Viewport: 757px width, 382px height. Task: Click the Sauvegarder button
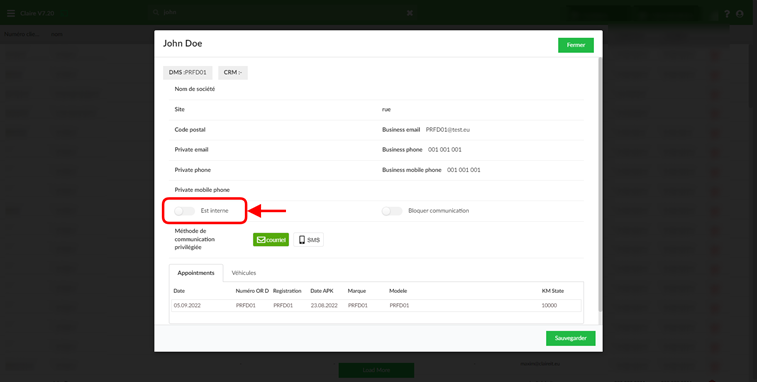tap(571, 338)
